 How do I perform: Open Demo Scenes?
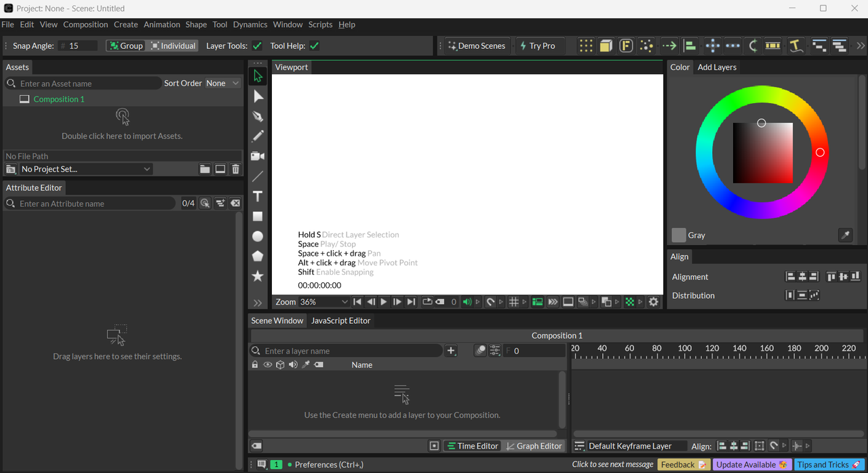click(476, 45)
